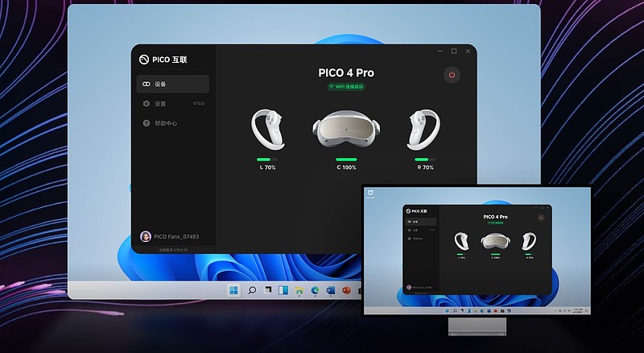
Task: Select the 设备 item in the small monitor sidebar
Action: click(x=421, y=222)
